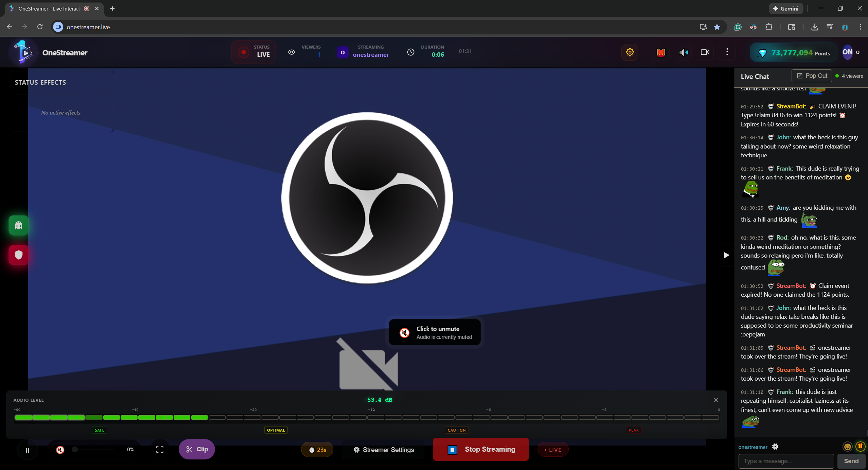The width and height of the screenshot is (868, 470).
Task: Click the red mascot icon in header
Action: [x=660, y=52]
